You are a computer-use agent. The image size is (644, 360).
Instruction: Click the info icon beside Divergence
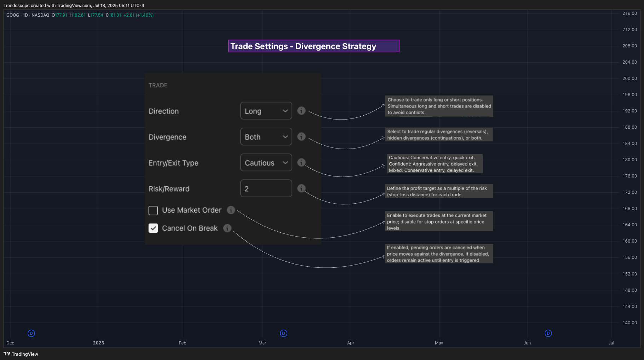[301, 137]
